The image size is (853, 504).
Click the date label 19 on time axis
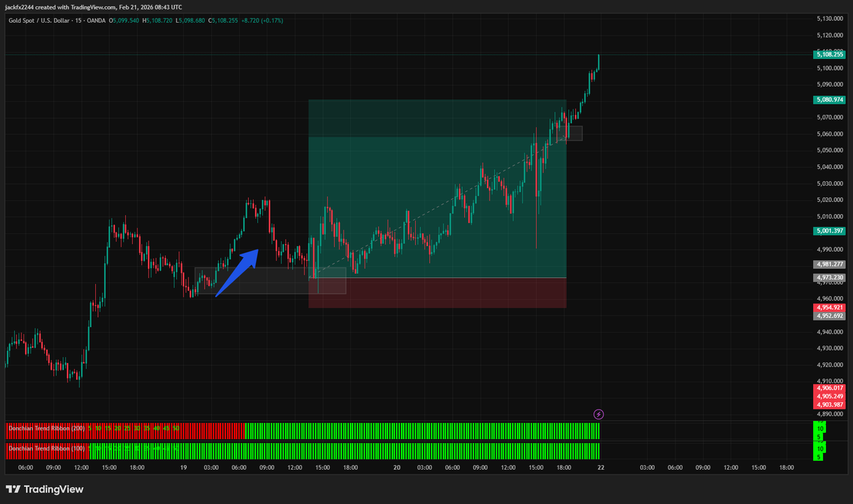pyautogui.click(x=183, y=468)
